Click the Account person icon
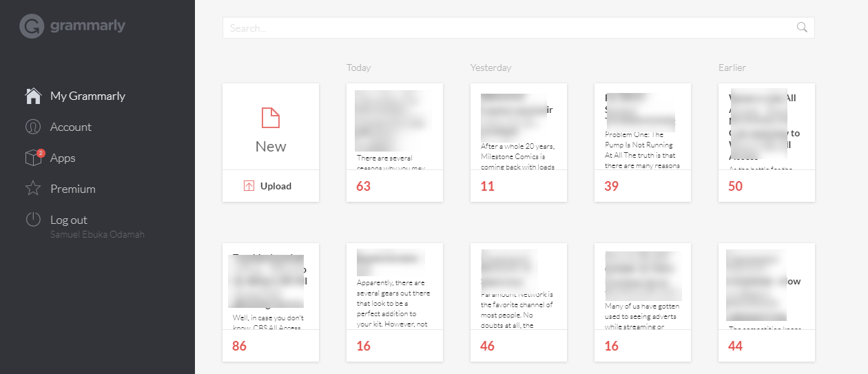 point(33,127)
